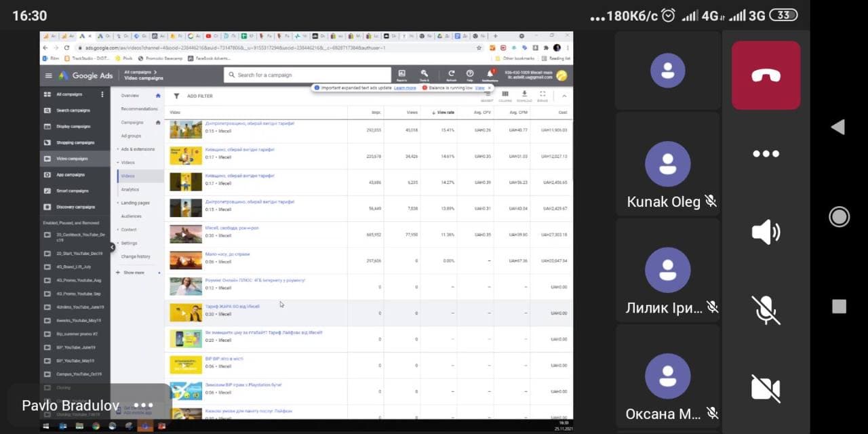The image size is (868, 434).
Task: Collapse the chart with the up chevron
Action: click(564, 96)
